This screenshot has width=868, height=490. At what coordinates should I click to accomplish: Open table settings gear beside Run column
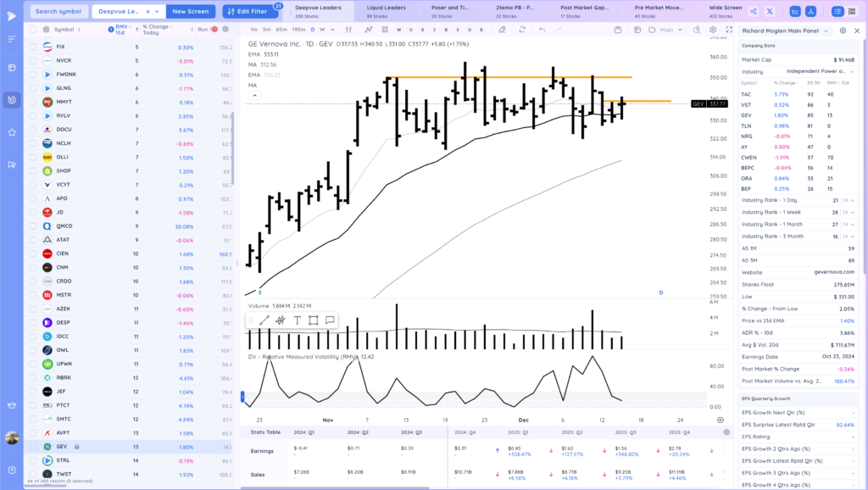tap(225, 30)
